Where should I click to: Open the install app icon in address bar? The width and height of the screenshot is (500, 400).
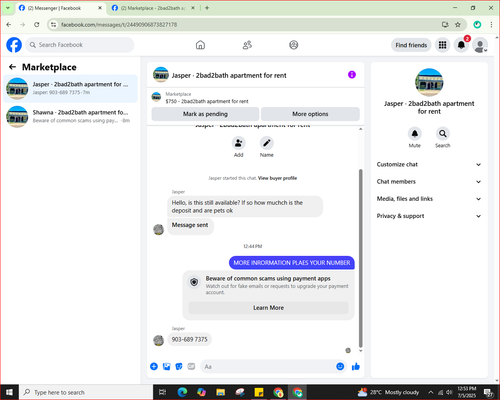(445, 25)
